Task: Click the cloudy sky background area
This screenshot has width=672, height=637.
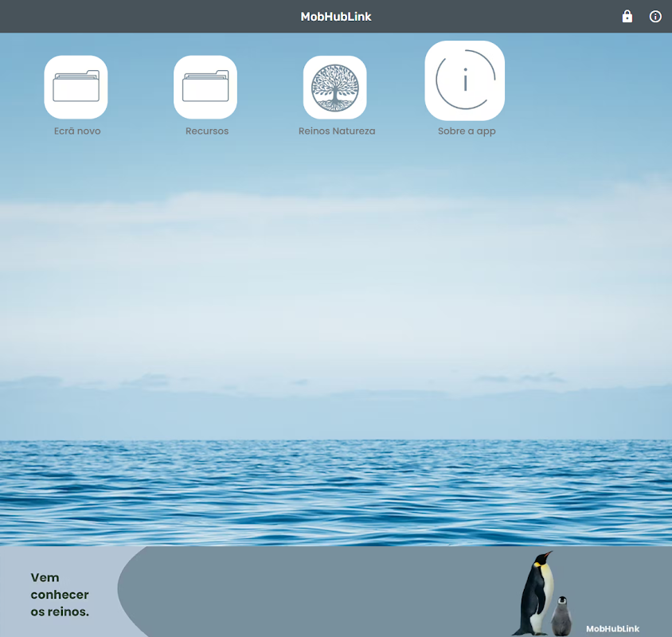Action: click(336, 279)
